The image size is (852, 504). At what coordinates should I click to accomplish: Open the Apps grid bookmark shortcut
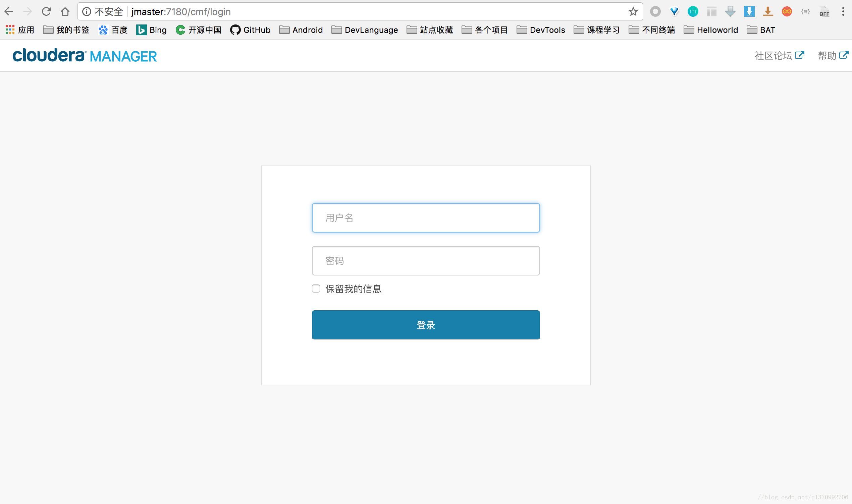20,30
